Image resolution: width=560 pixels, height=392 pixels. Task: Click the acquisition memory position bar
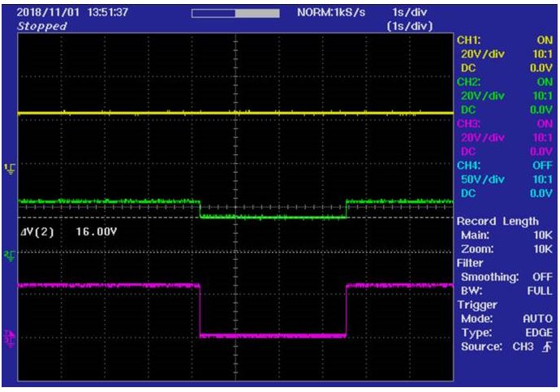coord(235,14)
